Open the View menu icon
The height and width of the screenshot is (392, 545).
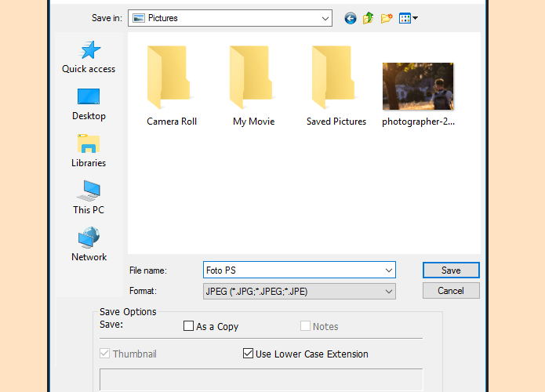point(408,18)
